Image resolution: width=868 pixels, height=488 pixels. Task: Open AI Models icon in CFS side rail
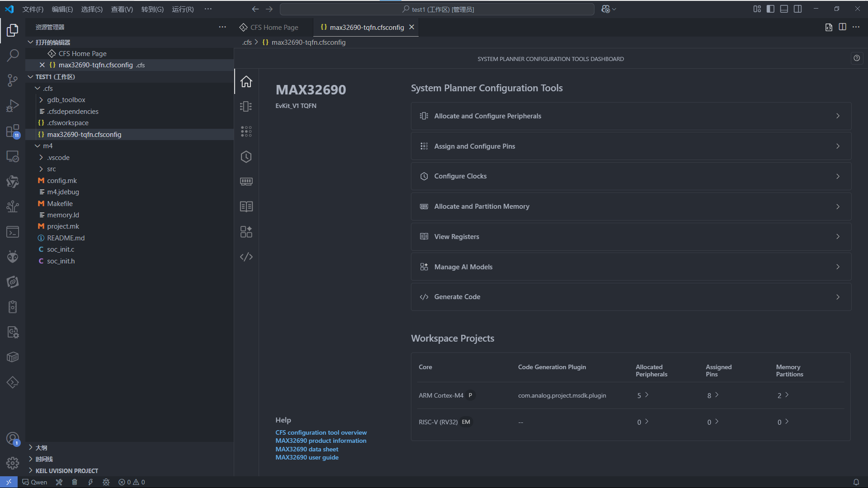(x=246, y=232)
